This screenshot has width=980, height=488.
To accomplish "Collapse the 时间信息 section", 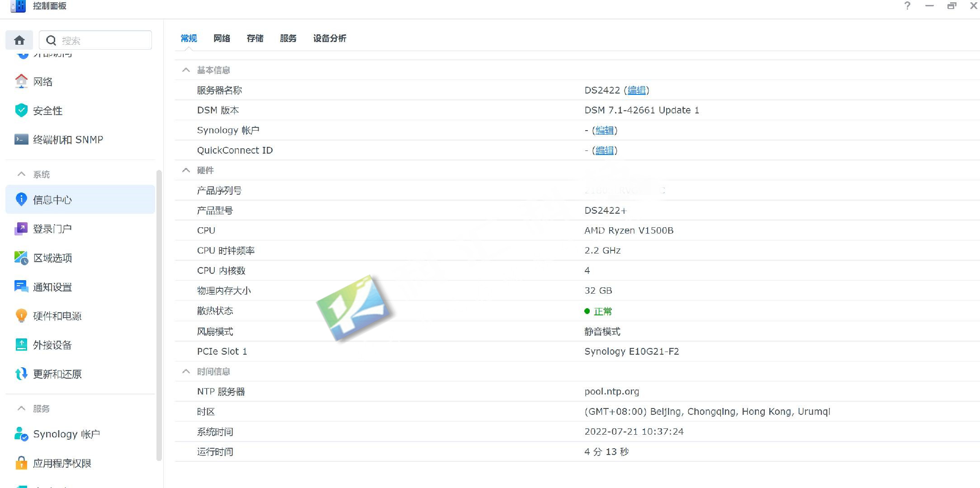I will point(186,371).
